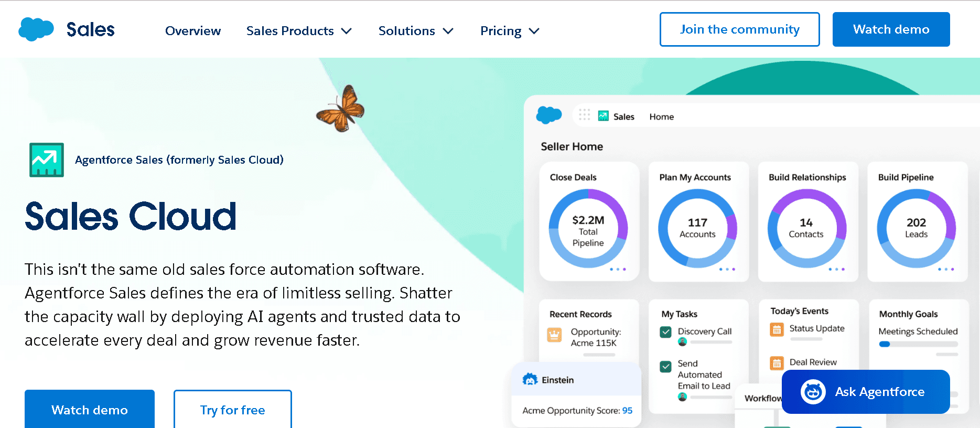Open the Plan My Accounts three-dot menu
Screen dimensions: 980x428
pyautogui.click(x=727, y=269)
